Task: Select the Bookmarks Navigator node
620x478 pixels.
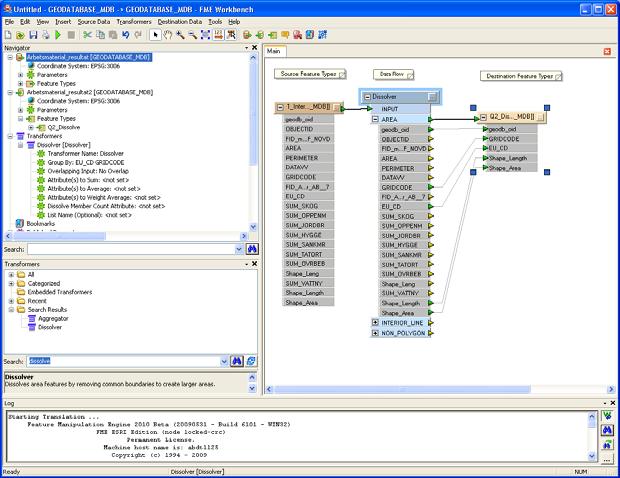Action: (x=40, y=224)
